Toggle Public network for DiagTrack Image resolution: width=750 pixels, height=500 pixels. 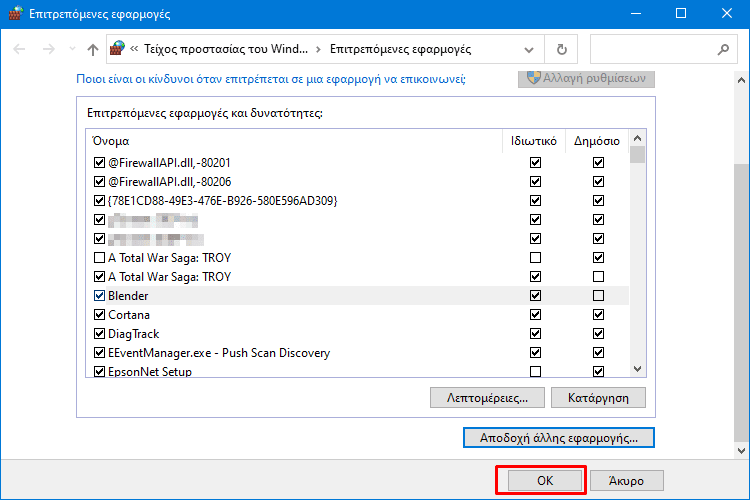[598, 333]
